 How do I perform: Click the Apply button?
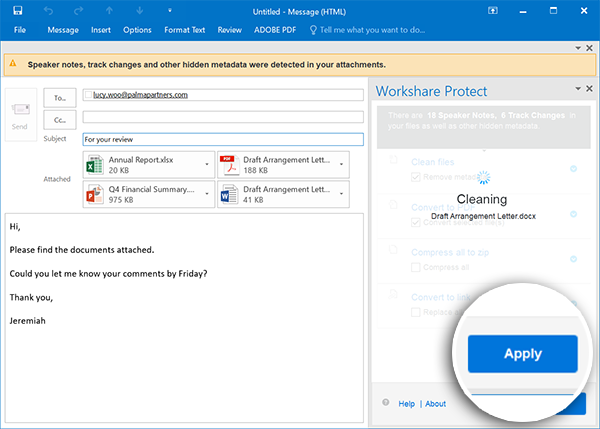522,354
